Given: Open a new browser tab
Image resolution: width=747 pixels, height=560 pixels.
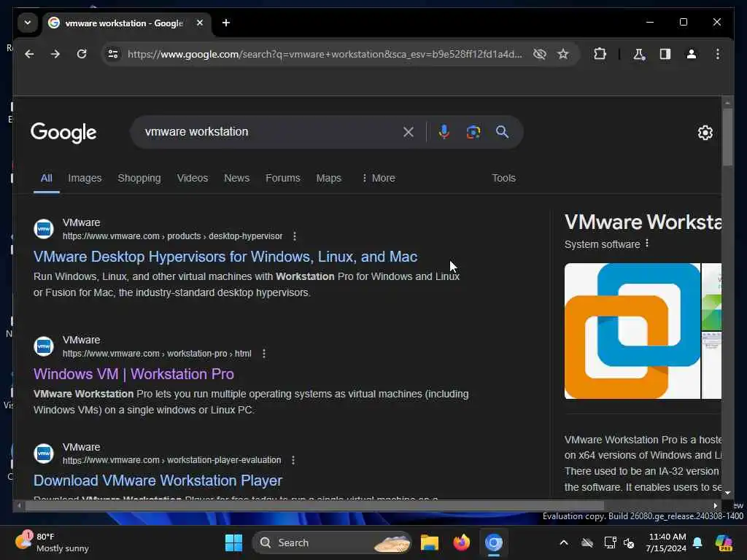Looking at the screenshot, I should point(226,23).
